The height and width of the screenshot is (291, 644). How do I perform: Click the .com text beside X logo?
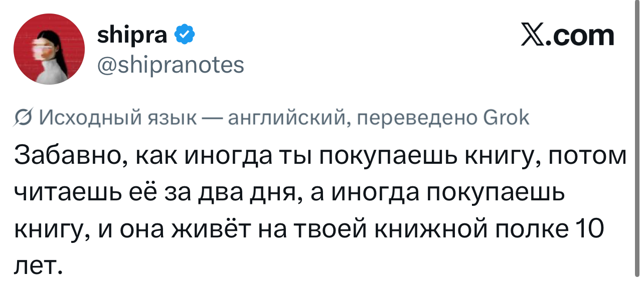[579, 36]
